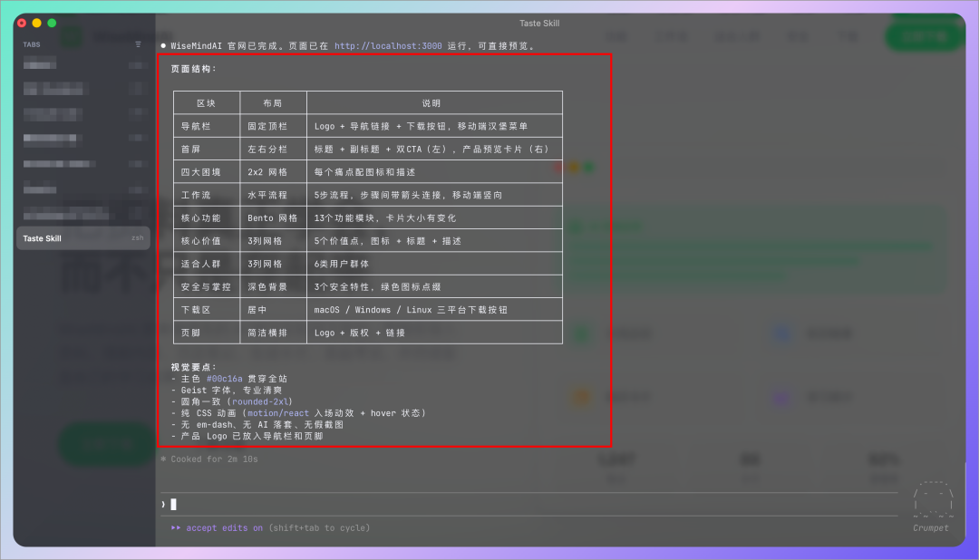This screenshot has width=979, height=560.
Task: Click the '产品 Logo 已放入导航栏和页脚' bullet line
Action: click(247, 437)
